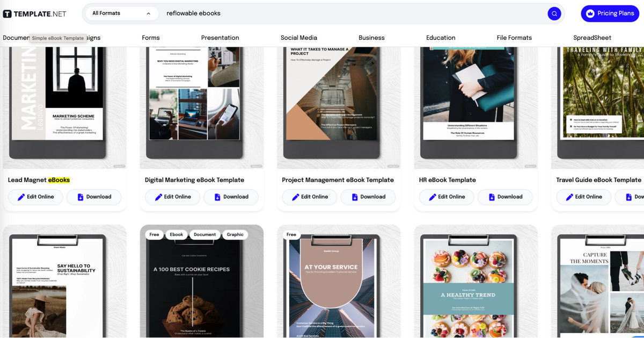Toggle the Ebook tag on the cookie template
The height and width of the screenshot is (338, 644).
pyautogui.click(x=176, y=234)
